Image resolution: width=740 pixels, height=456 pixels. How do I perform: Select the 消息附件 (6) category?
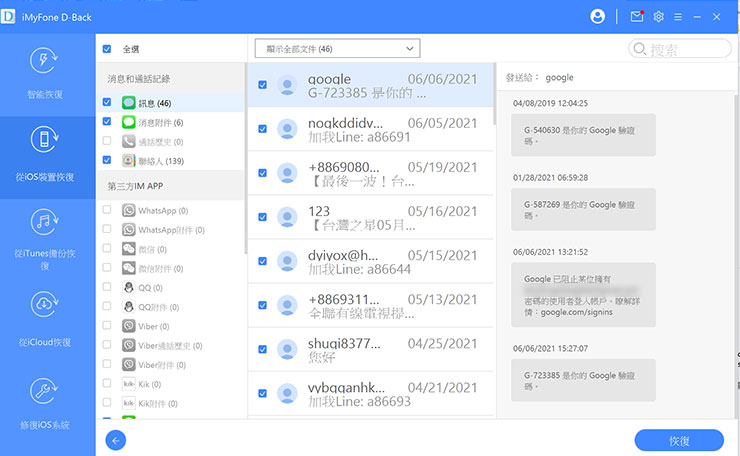[152, 122]
